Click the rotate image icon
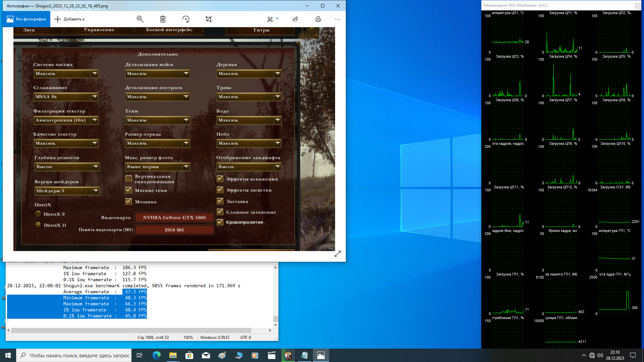This screenshot has width=644, height=362. 186,19
